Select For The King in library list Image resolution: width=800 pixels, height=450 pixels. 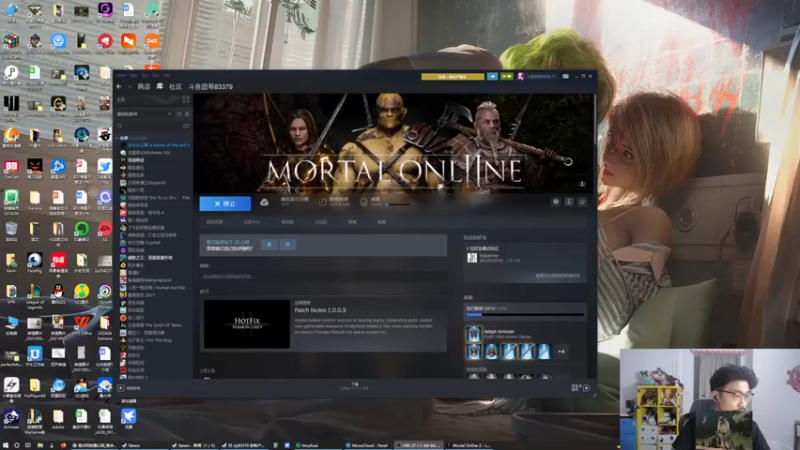[146, 340]
